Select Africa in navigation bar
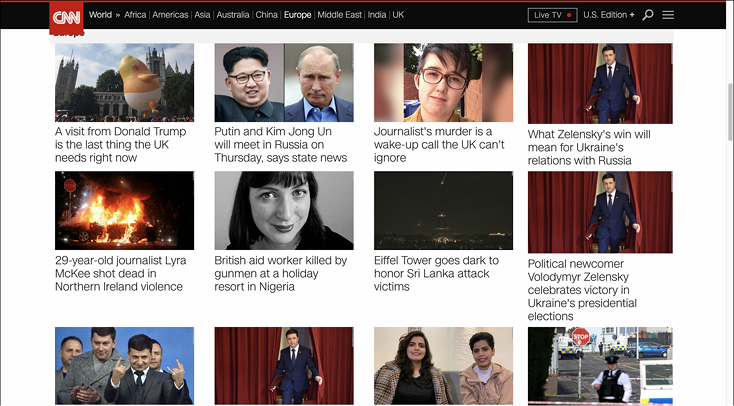Image resolution: width=734 pixels, height=406 pixels. (135, 15)
